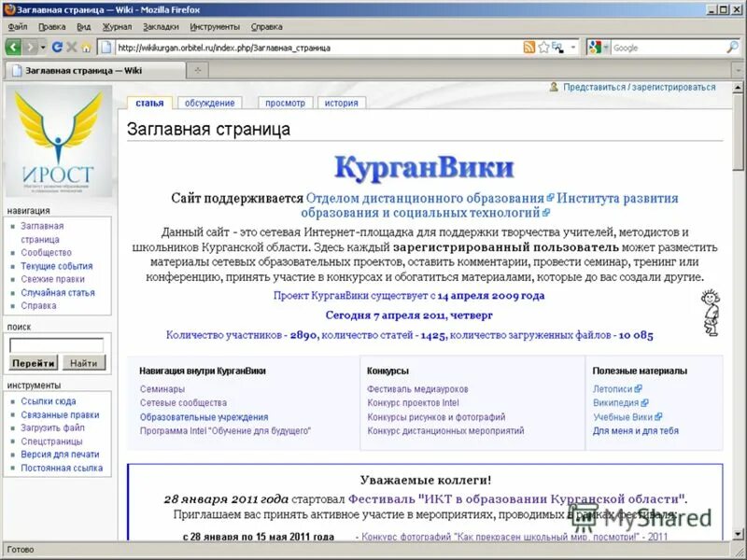
Task: Open the search engine selector dropdown
Action: pos(606,47)
